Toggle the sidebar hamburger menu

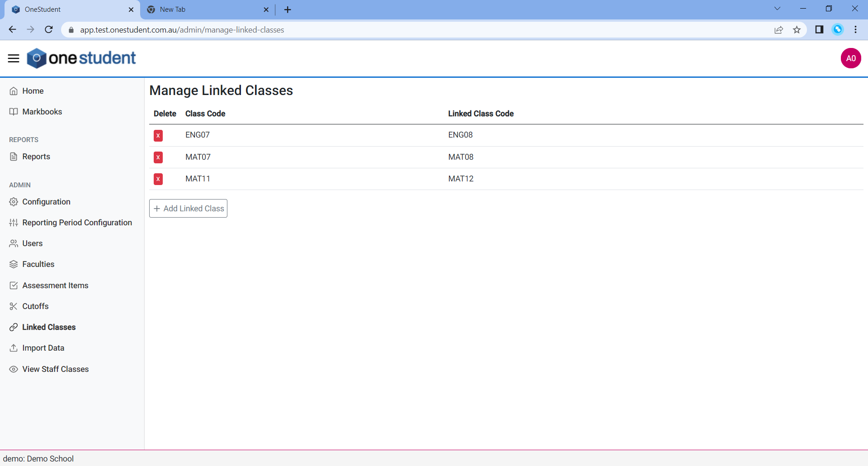13,58
